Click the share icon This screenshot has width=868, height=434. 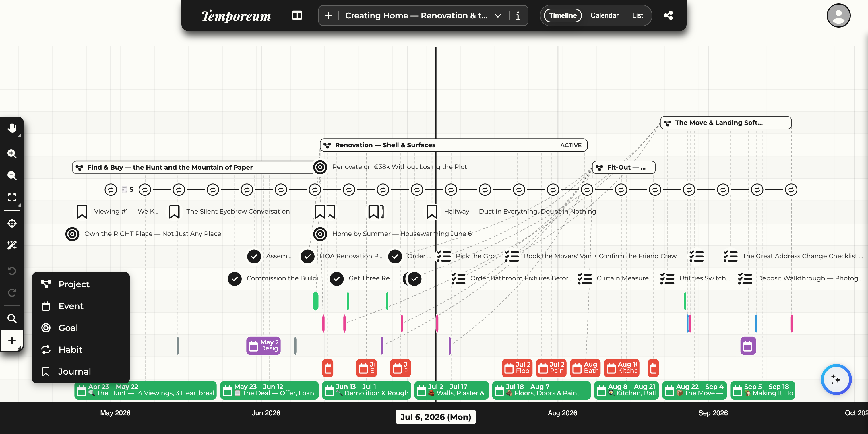668,15
